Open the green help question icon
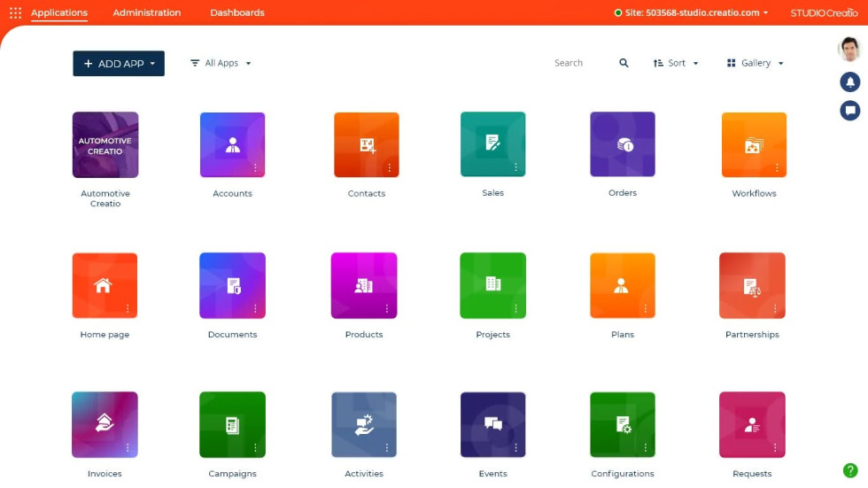868x488 pixels. [849, 470]
